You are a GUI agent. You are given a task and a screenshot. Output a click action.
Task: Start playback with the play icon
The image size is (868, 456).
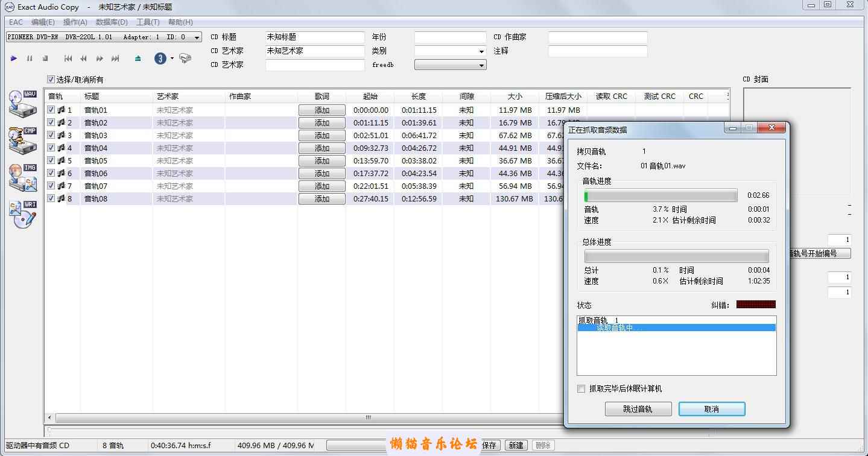point(14,59)
